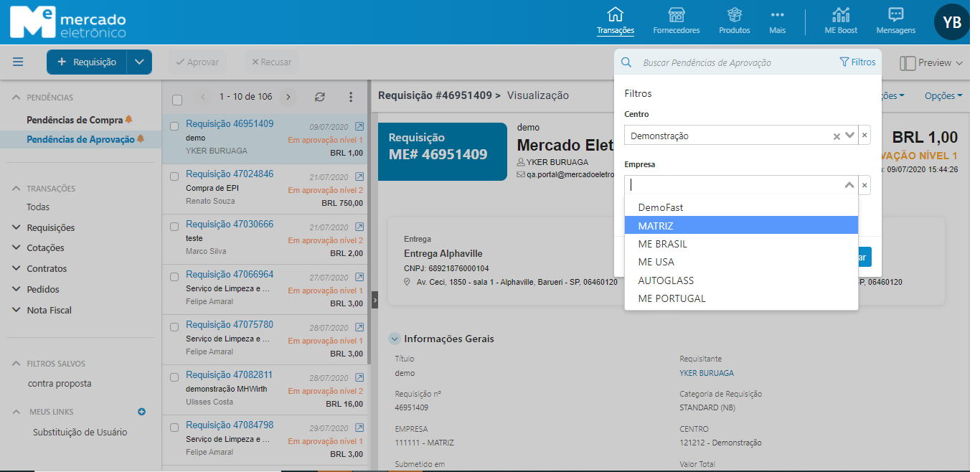
Task: Click the Mercado Eletrônico logo
Action: point(68,23)
